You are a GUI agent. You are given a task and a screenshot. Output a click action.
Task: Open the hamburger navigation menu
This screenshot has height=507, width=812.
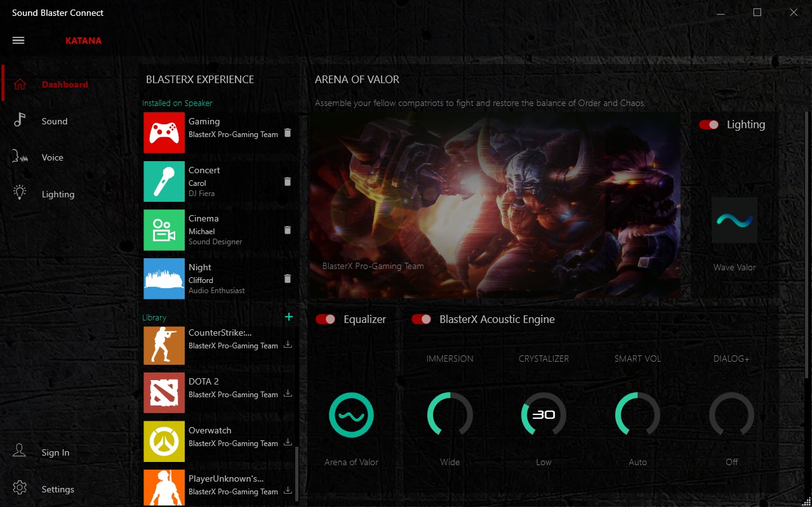[18, 40]
